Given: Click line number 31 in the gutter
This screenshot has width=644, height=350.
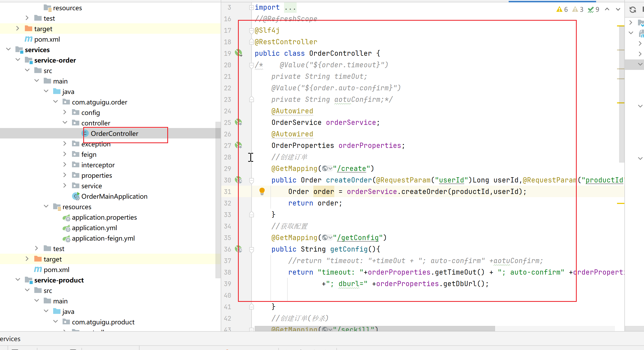Looking at the screenshot, I should (227, 192).
